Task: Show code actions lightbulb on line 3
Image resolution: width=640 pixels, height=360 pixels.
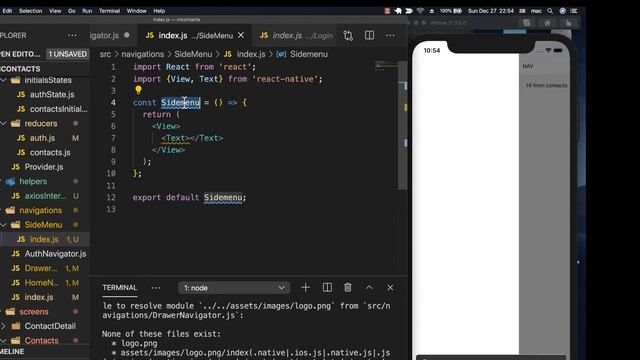Action: coord(138,90)
